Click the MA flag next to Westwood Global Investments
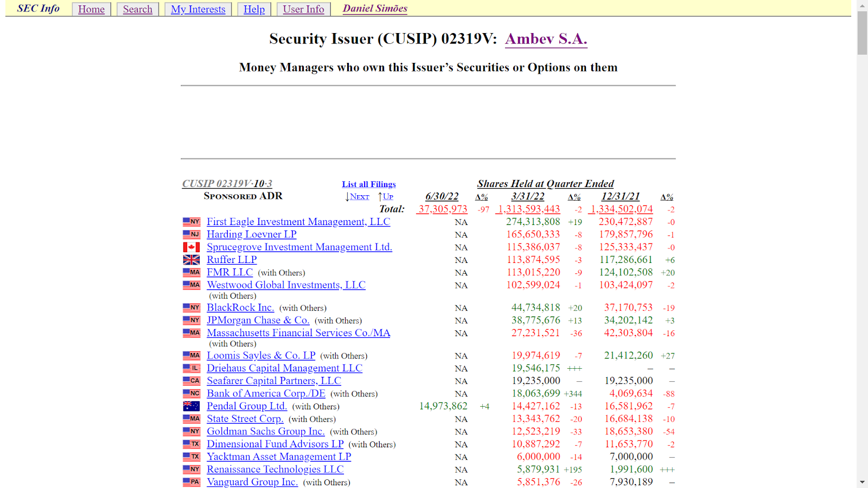The width and height of the screenshot is (868, 488). click(192, 285)
